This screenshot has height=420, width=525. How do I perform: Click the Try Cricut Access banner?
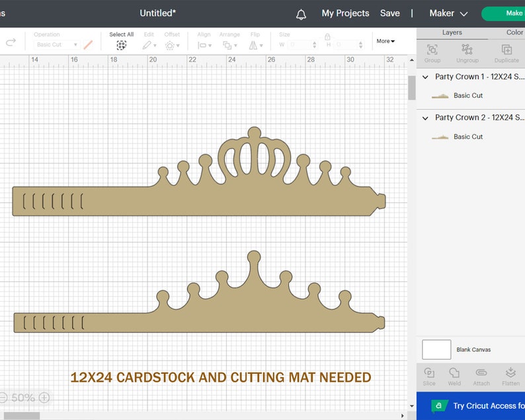[471, 405]
